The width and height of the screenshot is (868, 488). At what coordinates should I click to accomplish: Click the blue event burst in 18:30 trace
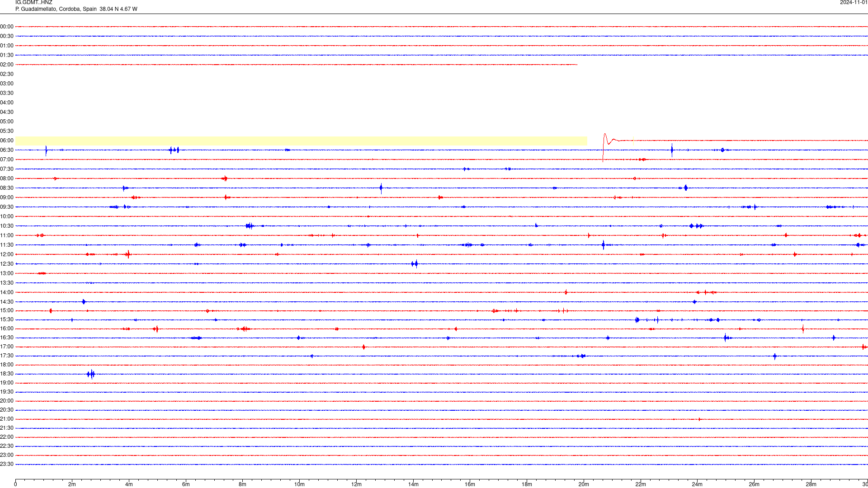[x=91, y=374]
